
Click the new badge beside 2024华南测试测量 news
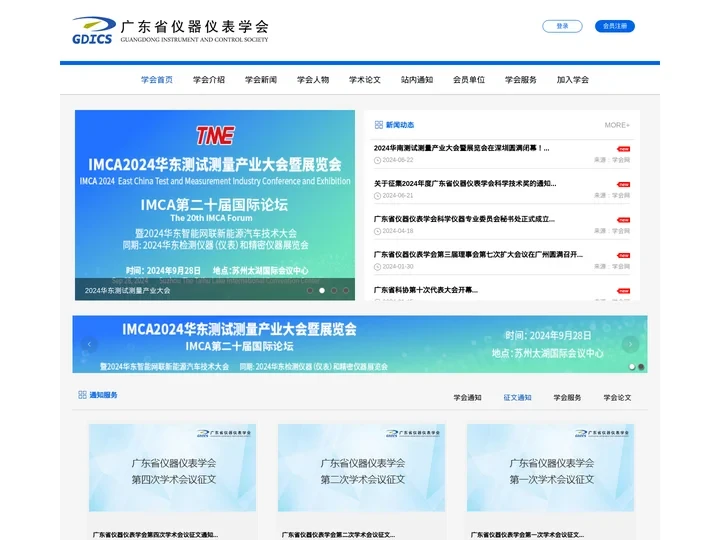624,149
